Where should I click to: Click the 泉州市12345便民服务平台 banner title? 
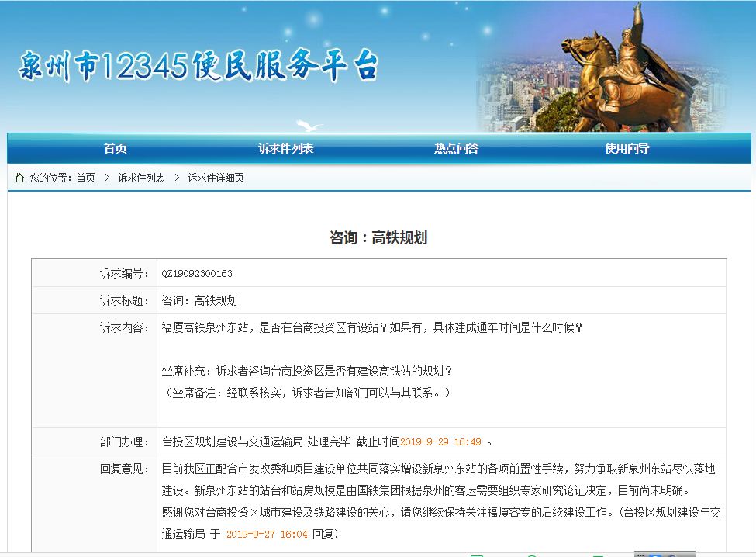(x=198, y=66)
